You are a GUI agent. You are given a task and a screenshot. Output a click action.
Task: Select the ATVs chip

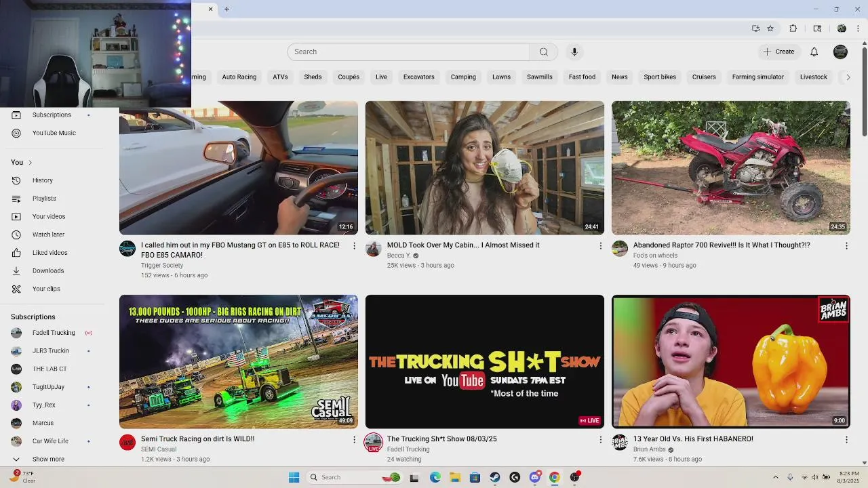pos(280,77)
